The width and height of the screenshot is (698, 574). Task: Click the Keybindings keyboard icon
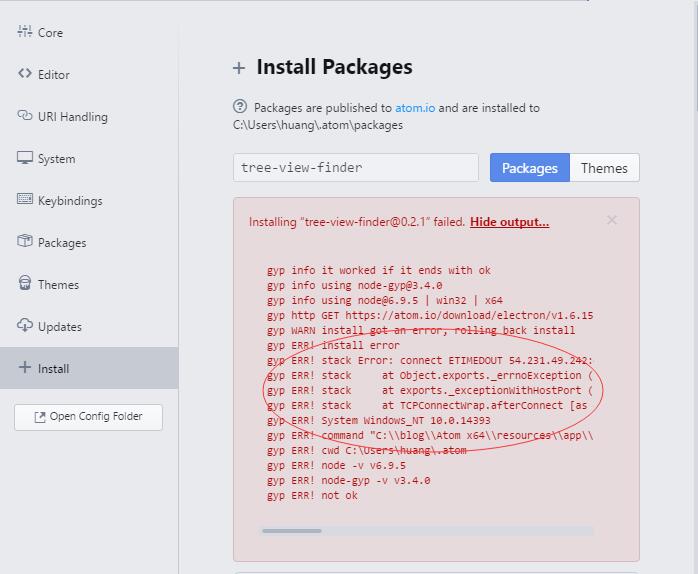click(24, 199)
